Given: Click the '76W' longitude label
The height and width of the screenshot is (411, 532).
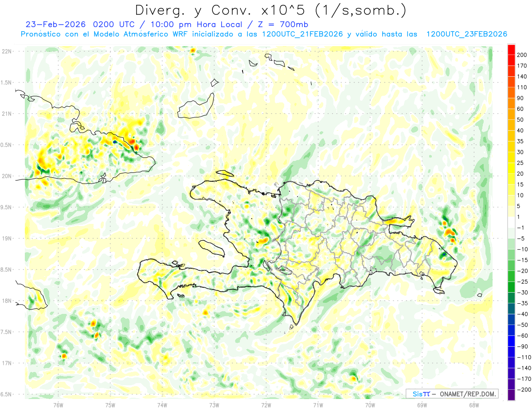Looking at the screenshot, I should (x=58, y=405).
